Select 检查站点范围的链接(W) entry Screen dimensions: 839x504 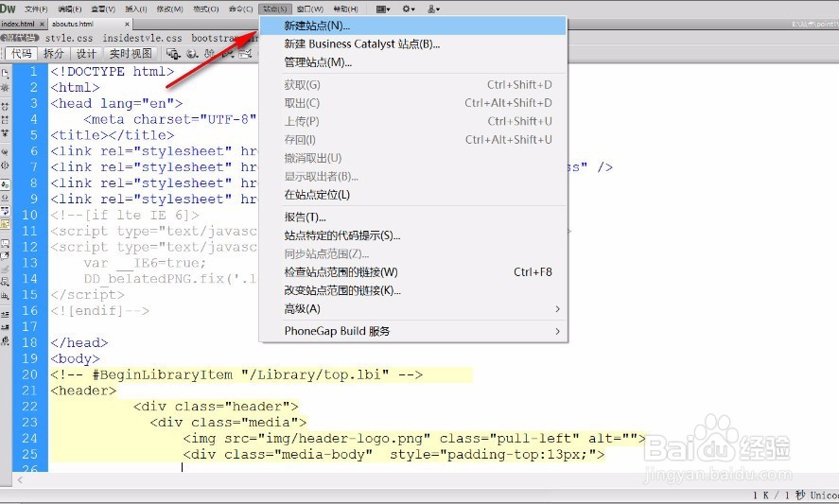tap(412, 272)
